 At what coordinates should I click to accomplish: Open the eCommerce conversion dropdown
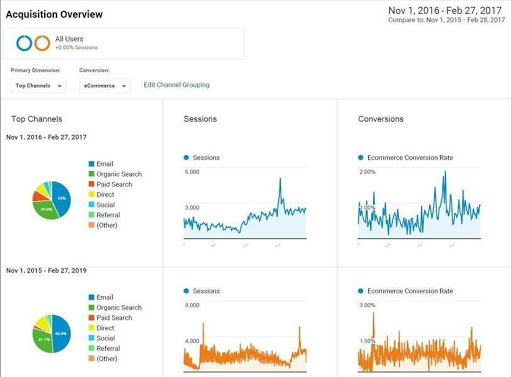click(x=105, y=86)
